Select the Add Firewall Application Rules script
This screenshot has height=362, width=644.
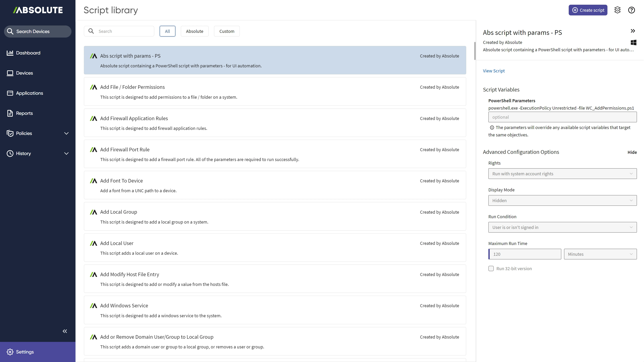point(275,123)
